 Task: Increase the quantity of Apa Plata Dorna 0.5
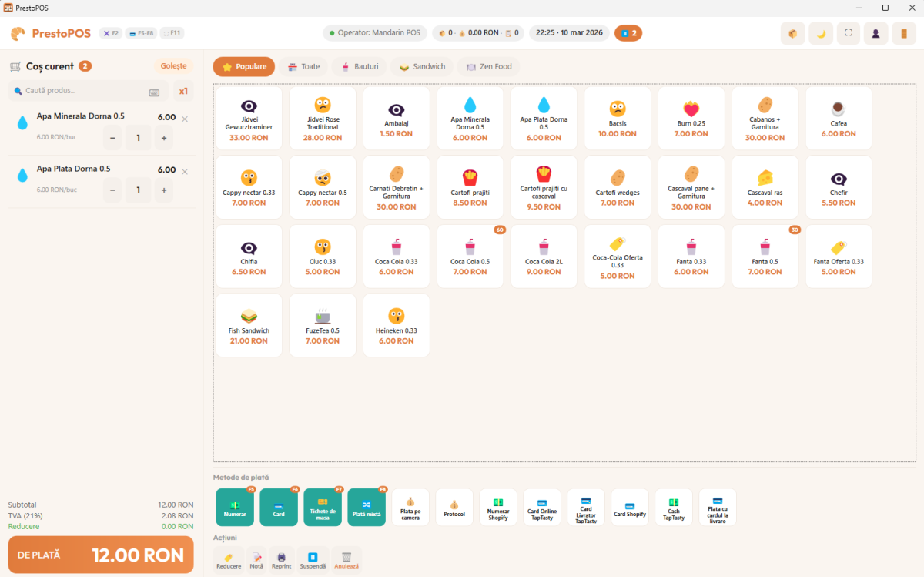(x=163, y=190)
